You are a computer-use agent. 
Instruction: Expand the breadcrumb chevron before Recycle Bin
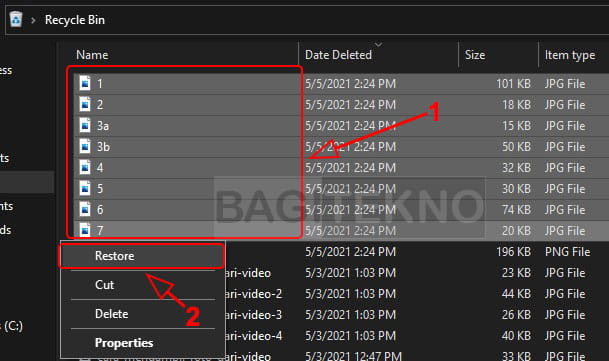point(33,20)
